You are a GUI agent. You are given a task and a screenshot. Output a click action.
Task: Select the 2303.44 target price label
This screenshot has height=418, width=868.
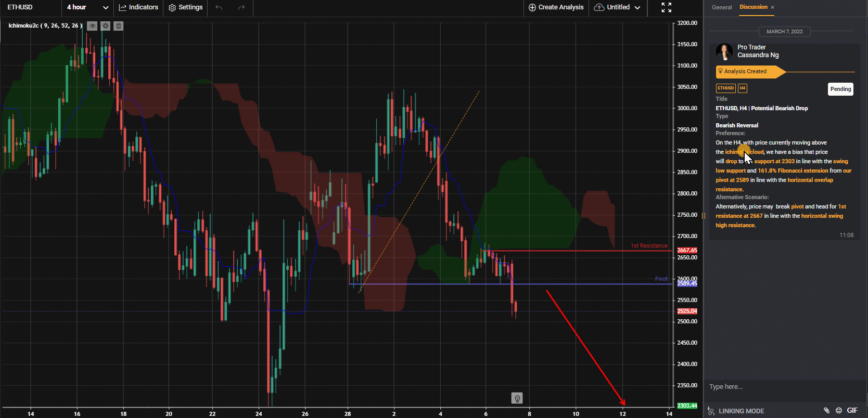(x=687, y=406)
